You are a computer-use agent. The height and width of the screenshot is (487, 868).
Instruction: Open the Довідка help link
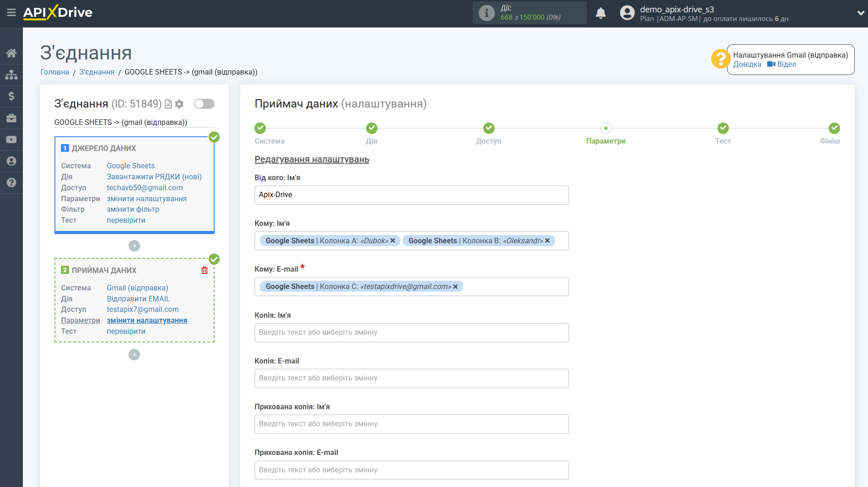tap(747, 64)
